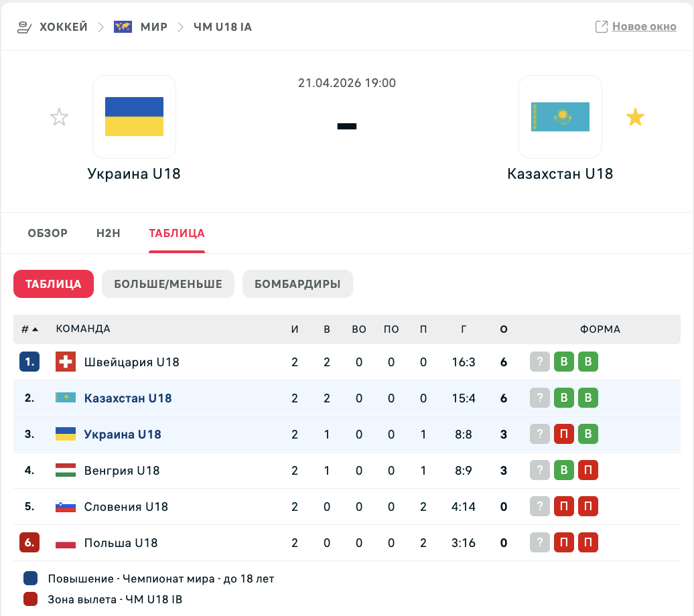
Task: Click the Switzerland flag icon in table
Action: tap(66, 362)
